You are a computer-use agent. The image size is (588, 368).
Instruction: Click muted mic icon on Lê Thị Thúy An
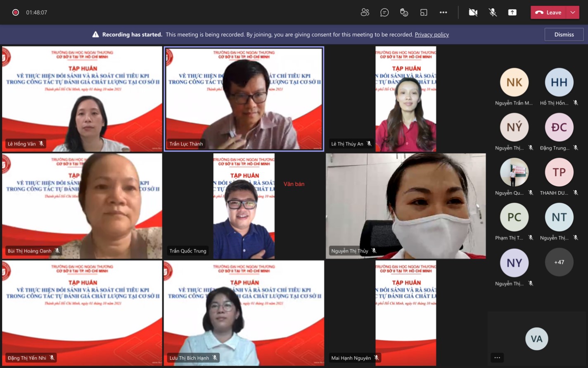click(x=369, y=144)
